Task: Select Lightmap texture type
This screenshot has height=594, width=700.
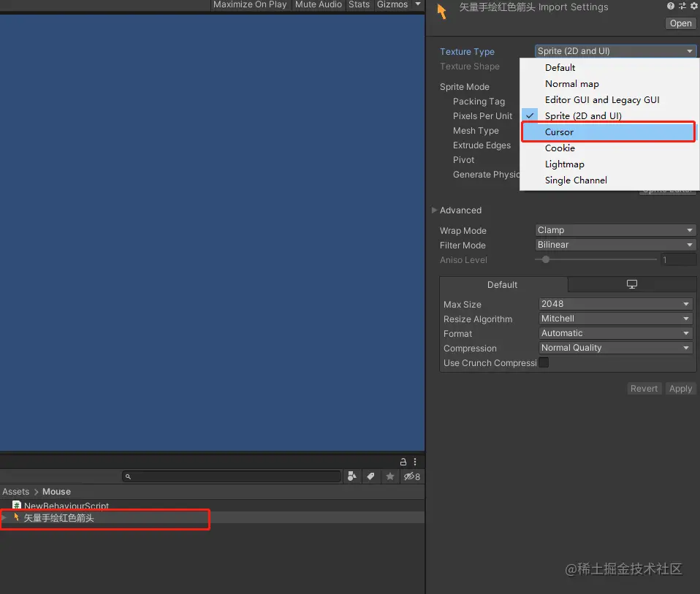Action: pos(609,164)
